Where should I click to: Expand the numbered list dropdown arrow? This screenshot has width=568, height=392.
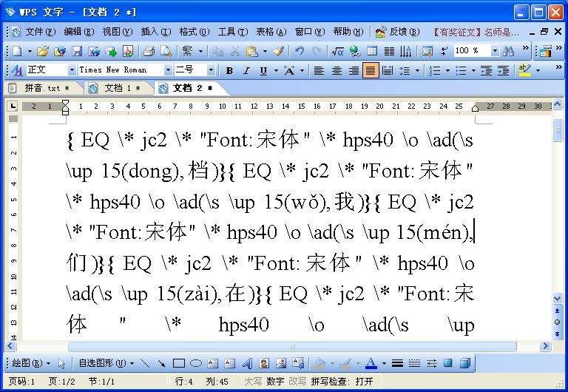pyautogui.click(x=447, y=70)
